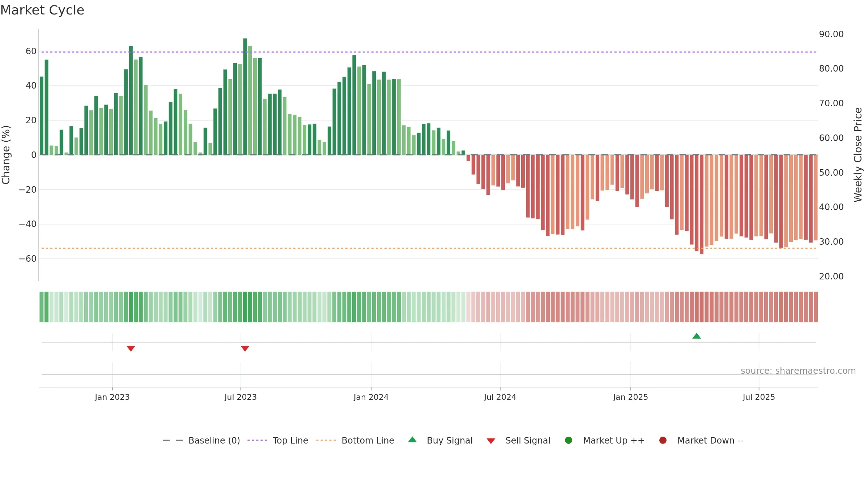Toggle the Buy Signal legend entry

tap(440, 440)
